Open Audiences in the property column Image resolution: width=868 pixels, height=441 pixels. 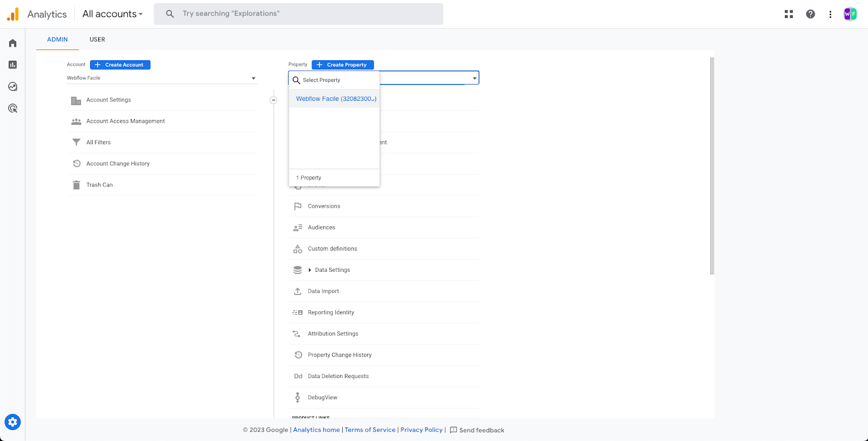click(321, 227)
